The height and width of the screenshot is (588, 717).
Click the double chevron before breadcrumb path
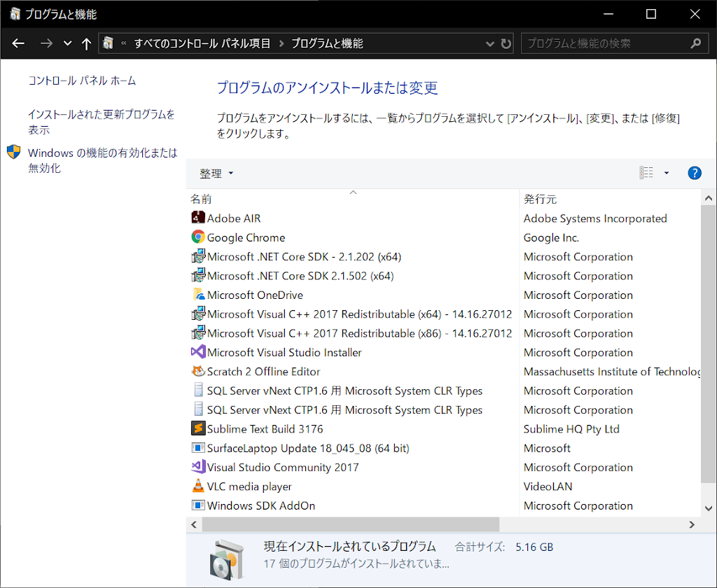click(x=123, y=43)
